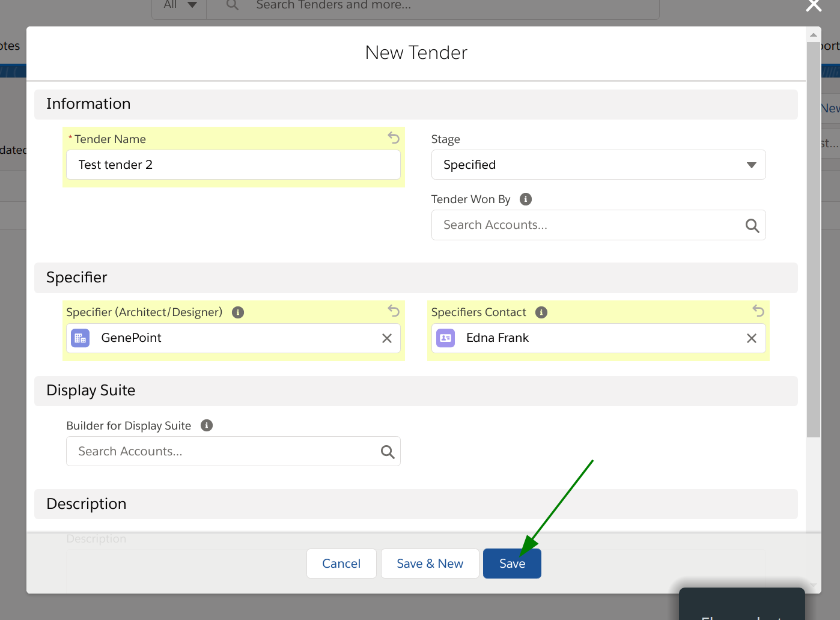Screen dimensions: 840x620
Task: Open the All search scope dropdown
Action: [179, 6]
